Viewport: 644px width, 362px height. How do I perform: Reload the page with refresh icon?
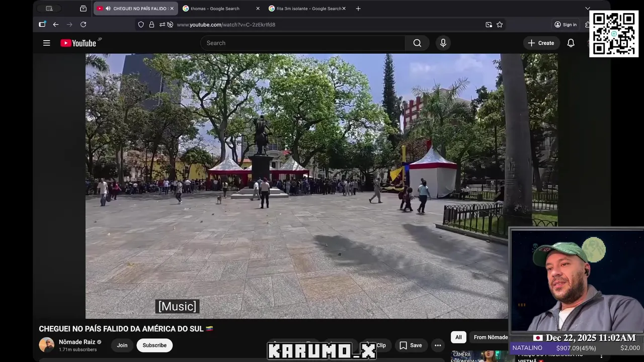[83, 25]
